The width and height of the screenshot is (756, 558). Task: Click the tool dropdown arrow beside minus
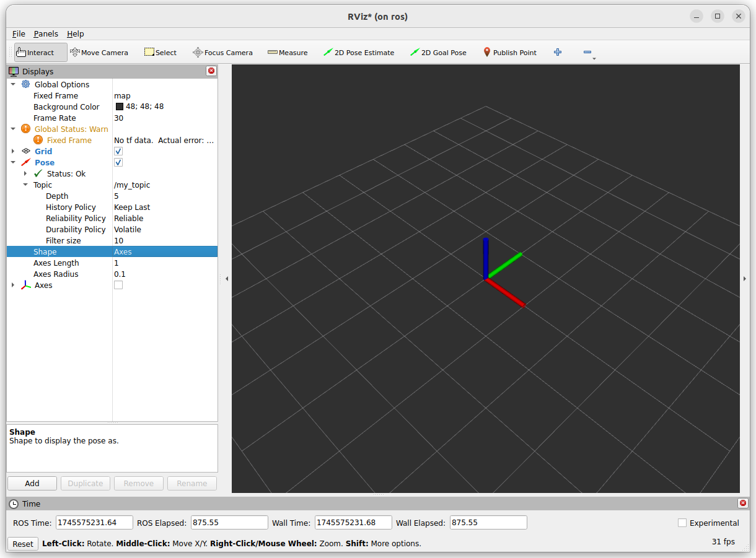pyautogui.click(x=594, y=59)
